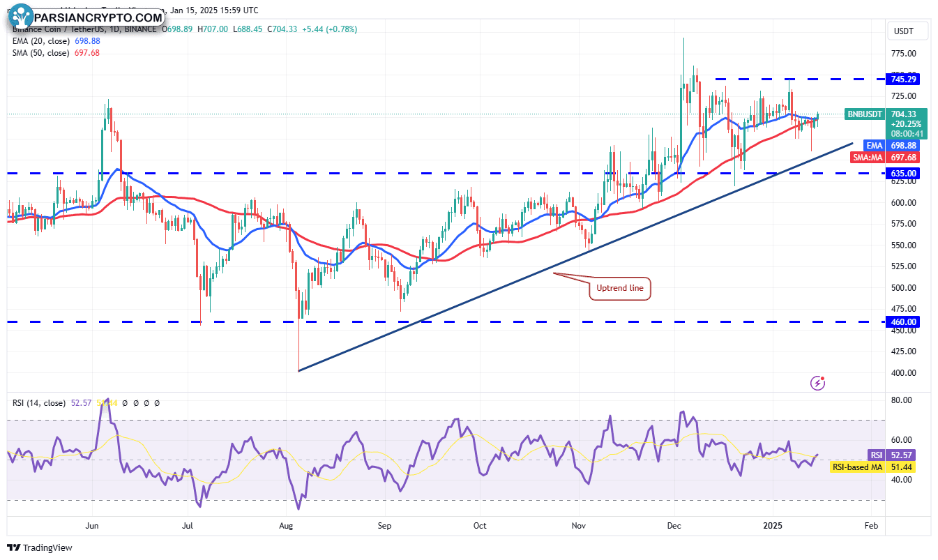
Task: Click the red SMA:MA axis label
Action: [869, 157]
